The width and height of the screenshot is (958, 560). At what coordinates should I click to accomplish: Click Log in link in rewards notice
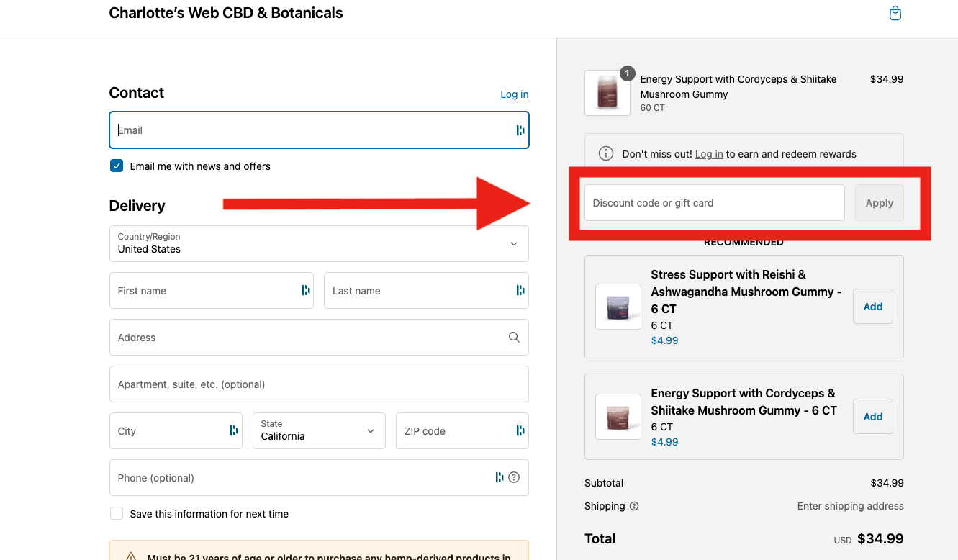click(x=709, y=154)
